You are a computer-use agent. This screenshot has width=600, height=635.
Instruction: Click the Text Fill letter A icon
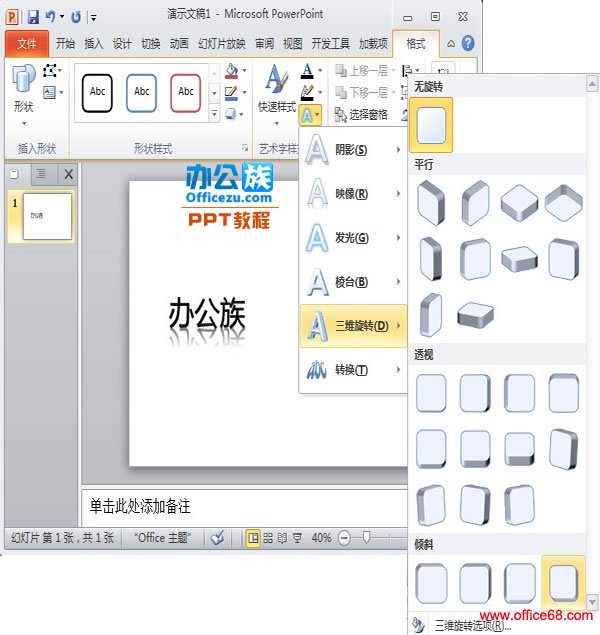coord(307,71)
